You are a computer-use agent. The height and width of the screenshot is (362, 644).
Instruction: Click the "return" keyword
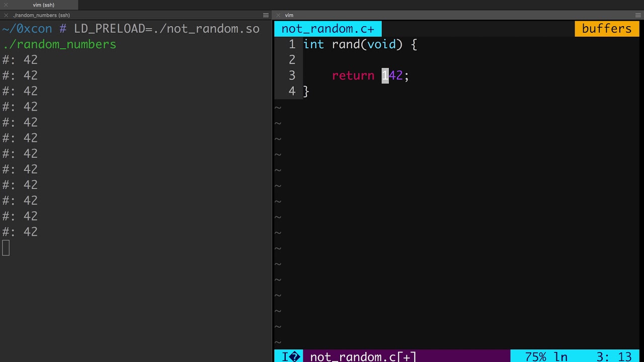pyautogui.click(x=353, y=75)
